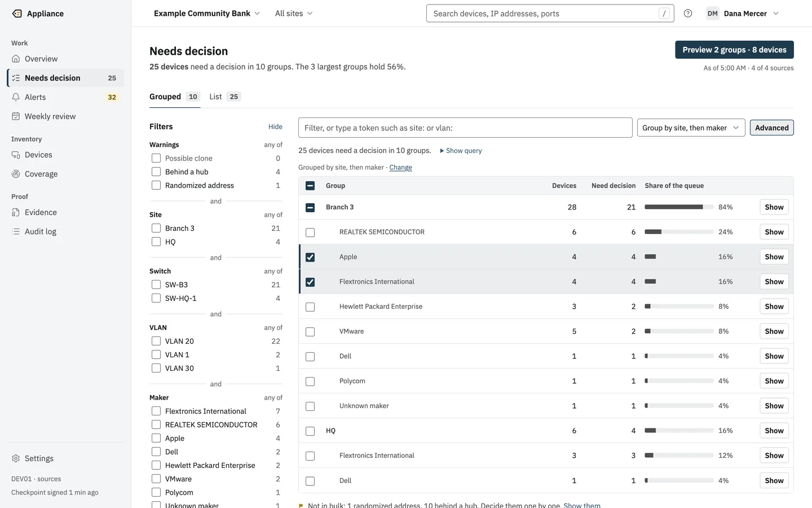Click the Audit log list icon
812x508 pixels.
[x=16, y=231]
